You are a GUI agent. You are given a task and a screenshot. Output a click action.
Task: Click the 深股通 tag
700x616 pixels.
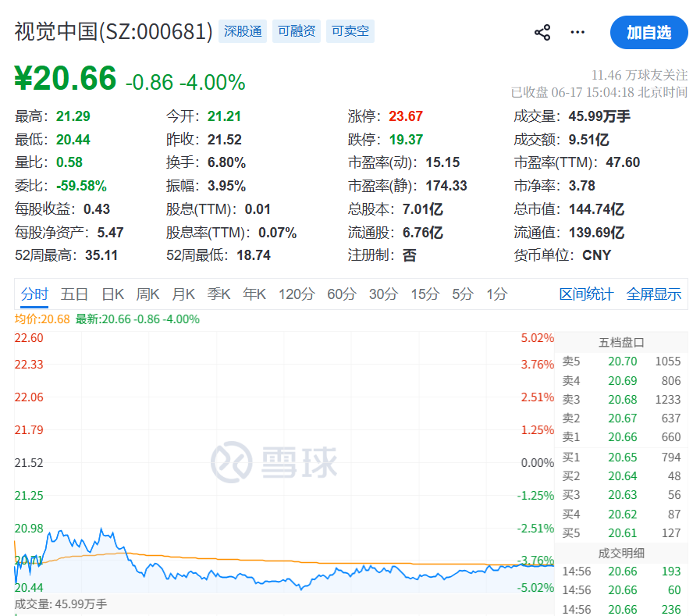coord(243,31)
